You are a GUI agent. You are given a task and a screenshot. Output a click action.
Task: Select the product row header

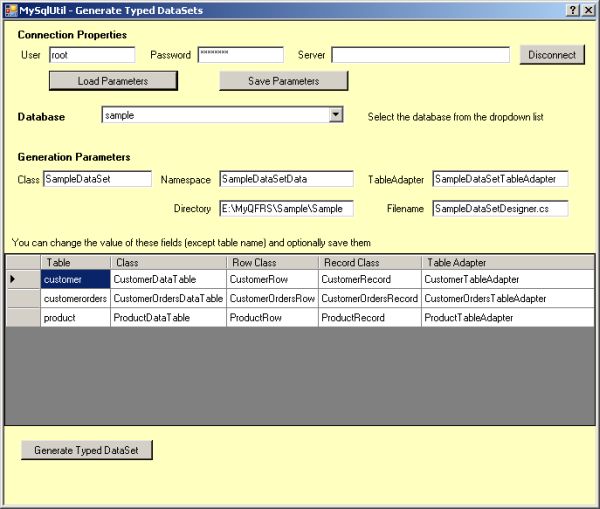click(x=23, y=318)
